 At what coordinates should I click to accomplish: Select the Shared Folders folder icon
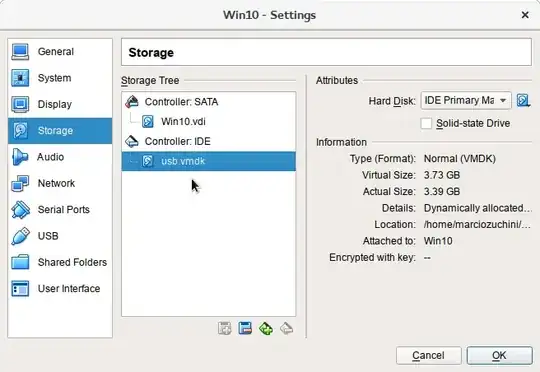(20, 262)
